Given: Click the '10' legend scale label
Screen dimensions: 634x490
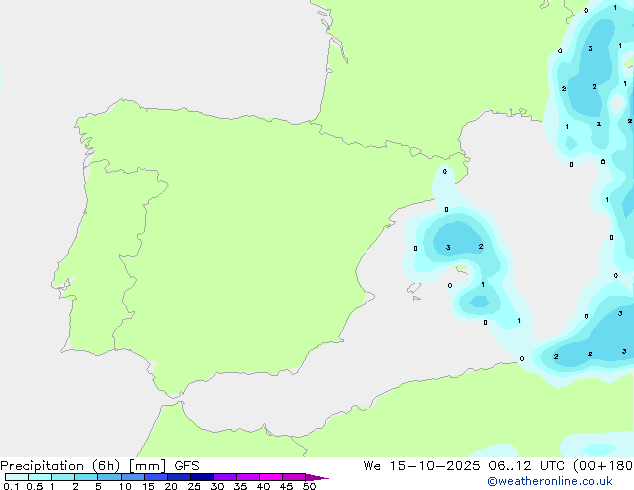Looking at the screenshot, I should click(x=125, y=486).
